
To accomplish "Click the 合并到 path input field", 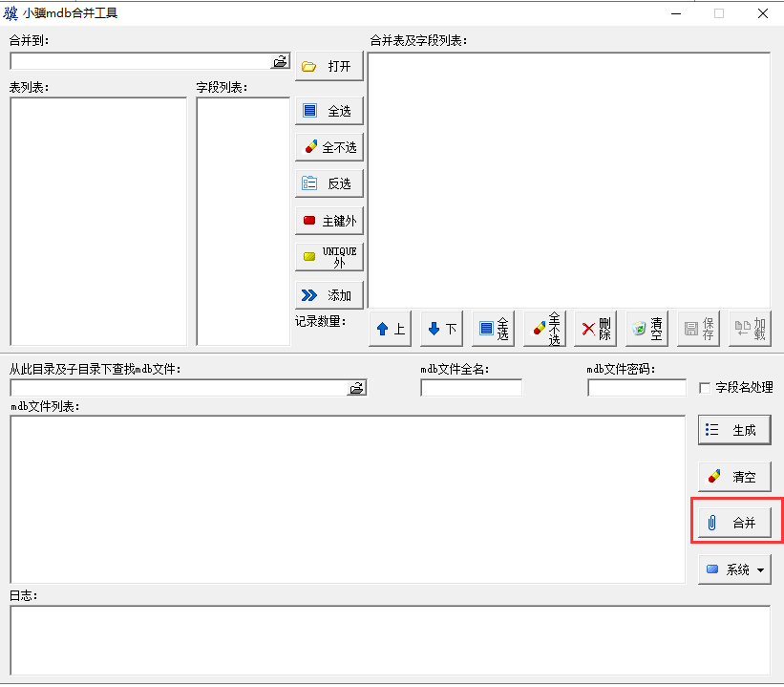I will tap(140, 61).
